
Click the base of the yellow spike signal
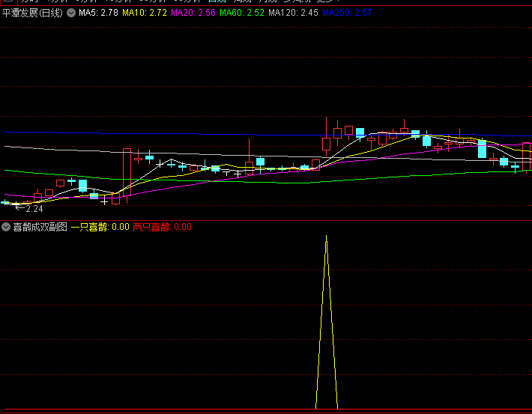tap(327, 407)
